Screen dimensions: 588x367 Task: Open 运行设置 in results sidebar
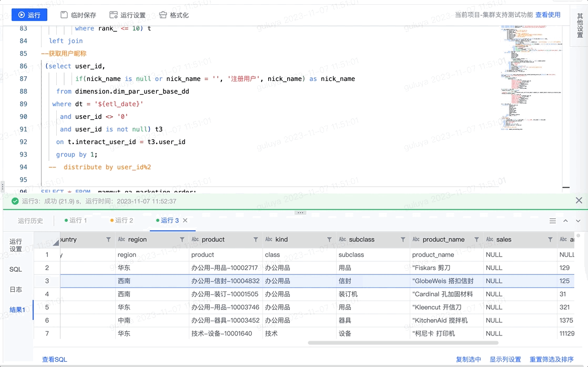[16, 245]
